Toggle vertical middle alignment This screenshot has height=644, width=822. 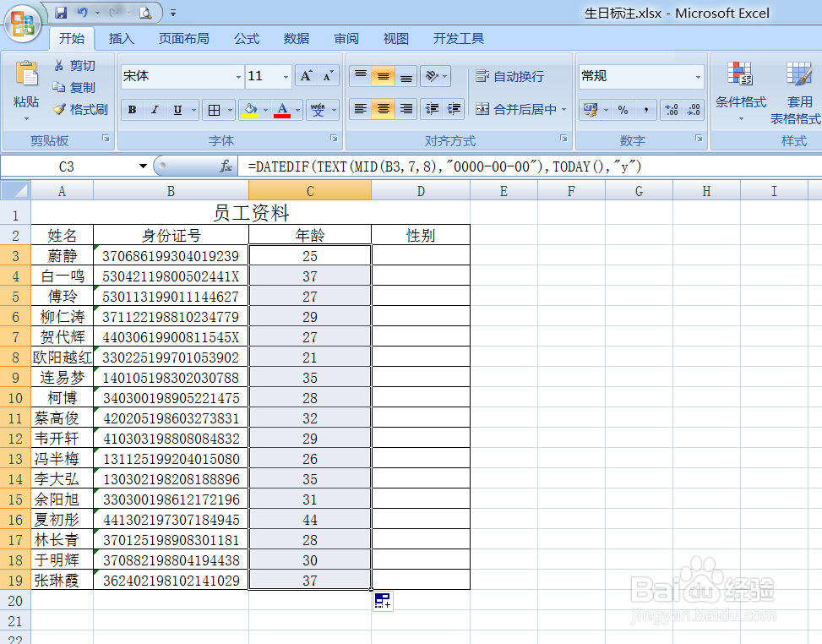(x=384, y=76)
